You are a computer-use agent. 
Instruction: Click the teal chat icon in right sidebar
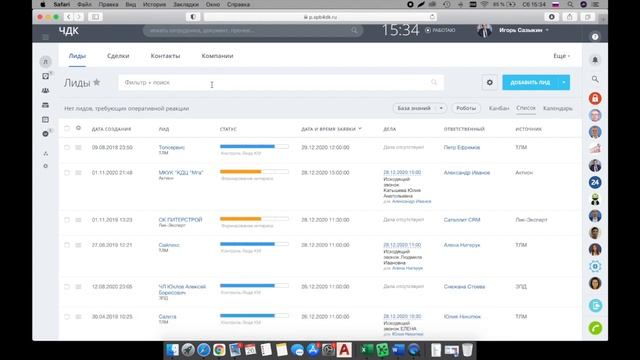tap(595, 305)
